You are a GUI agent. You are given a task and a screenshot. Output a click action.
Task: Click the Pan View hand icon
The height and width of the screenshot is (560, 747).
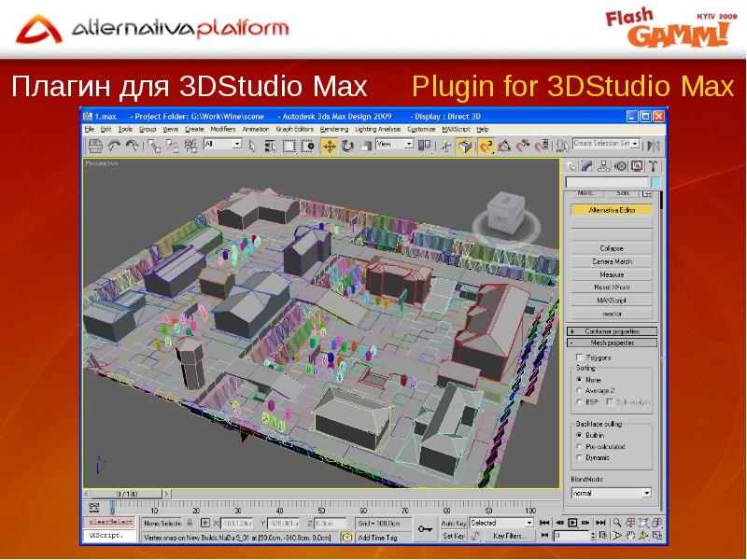point(630,536)
